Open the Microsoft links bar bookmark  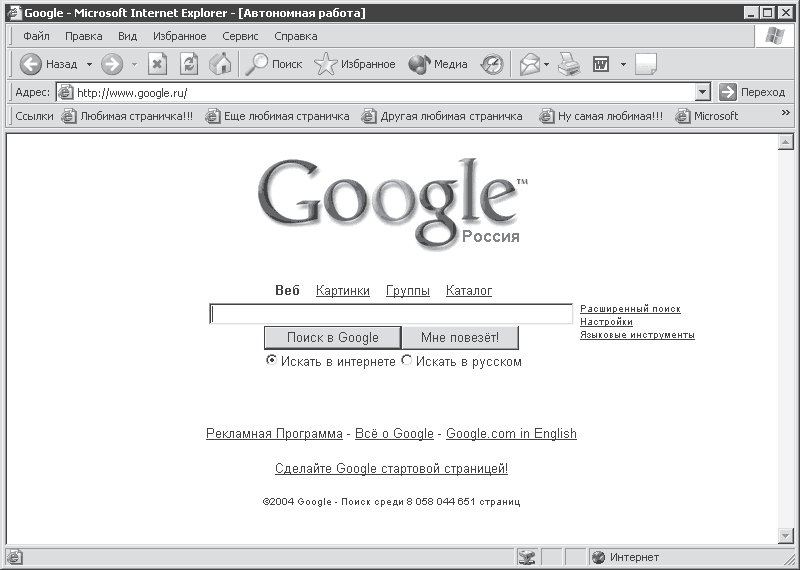pos(706,116)
